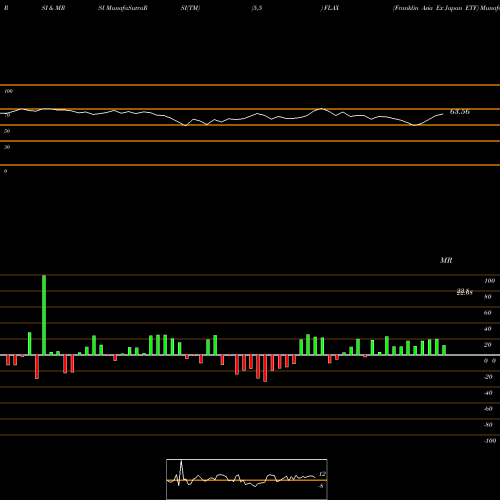Image resolution: width=500 pixels, height=500 pixels.
Task: Click the MR axis label 20
Action: point(488,345)
